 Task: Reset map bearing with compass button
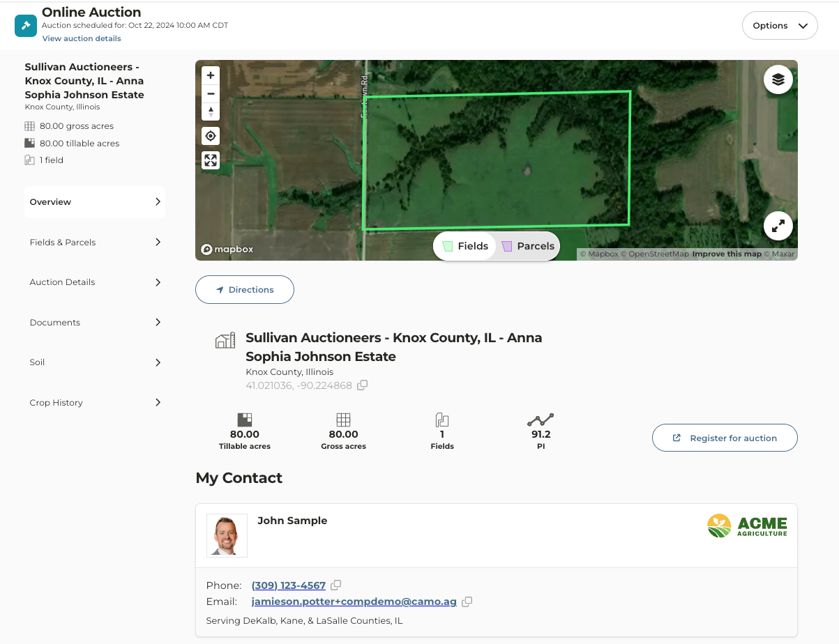point(211,112)
